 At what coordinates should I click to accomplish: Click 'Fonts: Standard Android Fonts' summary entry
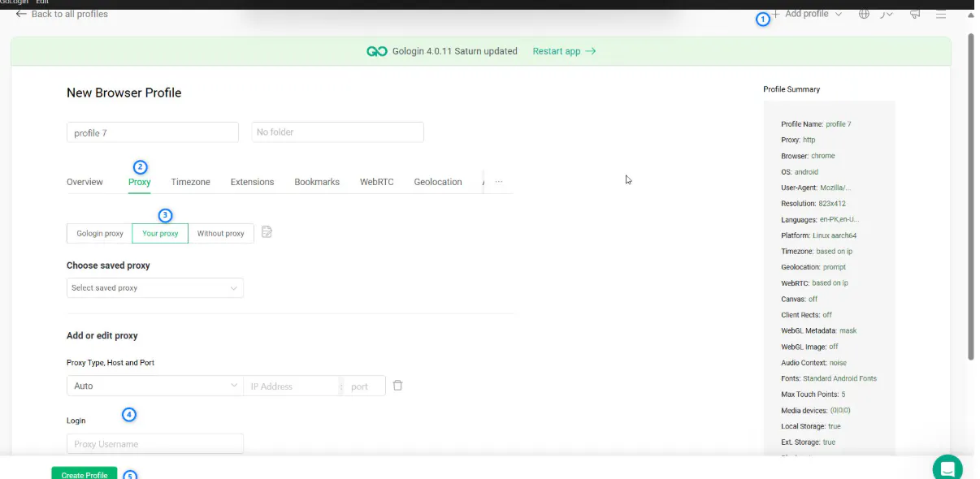point(829,378)
